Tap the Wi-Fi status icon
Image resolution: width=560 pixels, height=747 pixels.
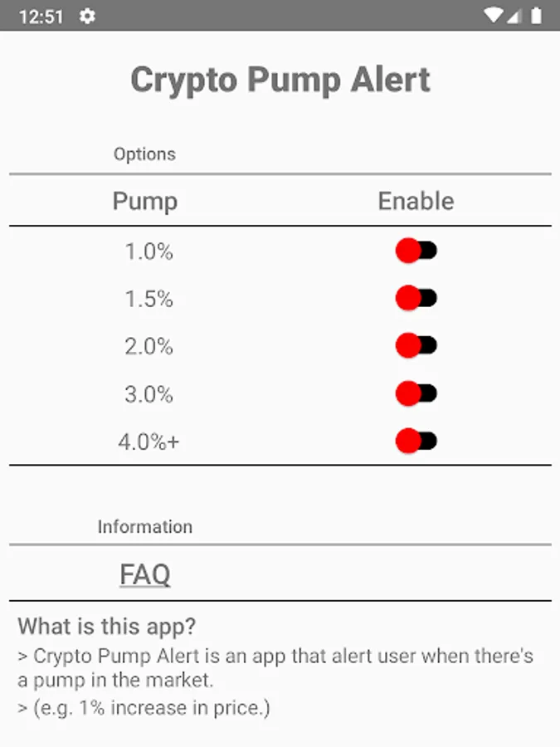click(x=494, y=16)
